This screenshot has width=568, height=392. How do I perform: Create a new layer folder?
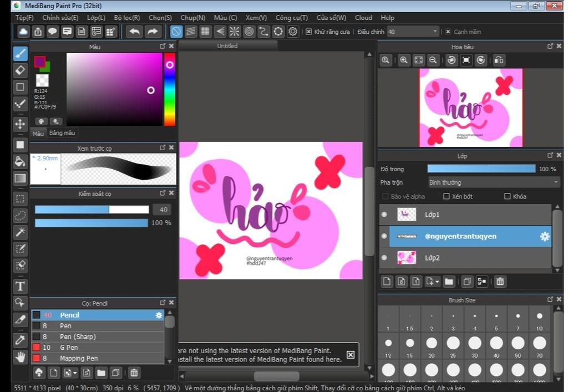coord(449,281)
